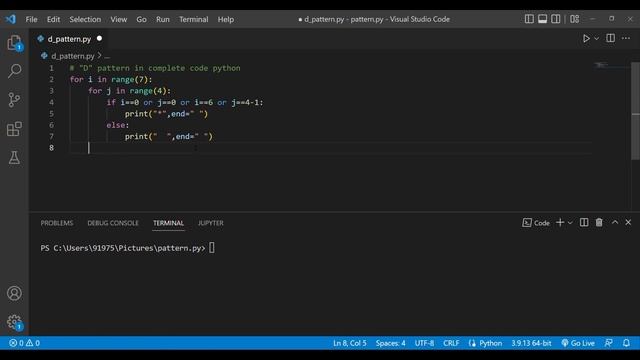Open the Testing flask view
The height and width of the screenshot is (360, 640).
[14, 158]
